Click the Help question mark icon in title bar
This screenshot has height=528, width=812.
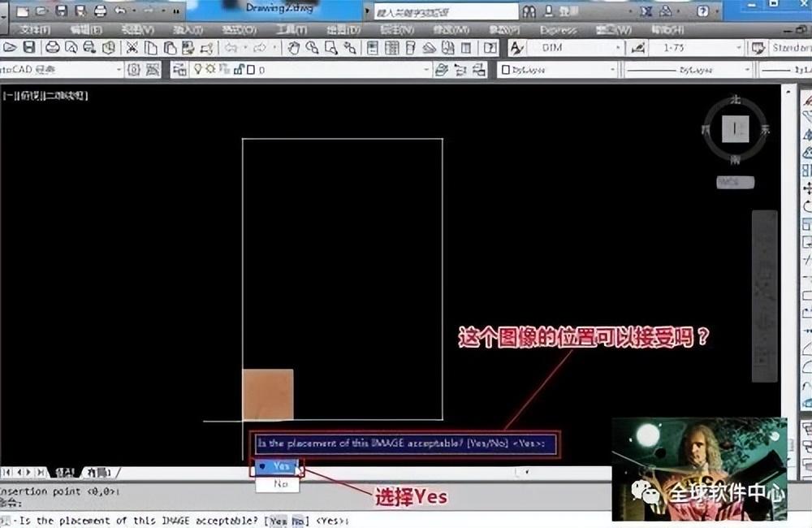702,11
